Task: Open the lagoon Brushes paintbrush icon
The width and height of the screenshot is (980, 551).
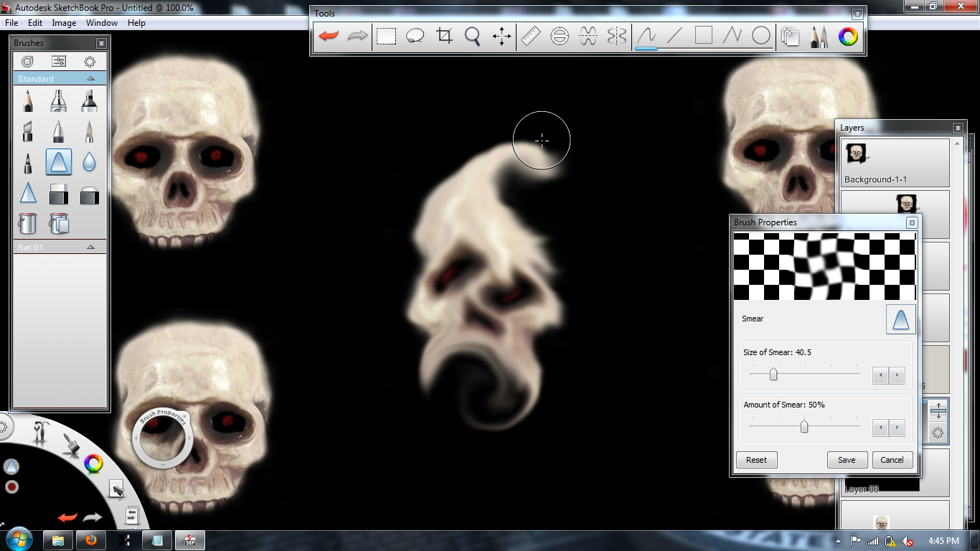Action: pos(71,444)
